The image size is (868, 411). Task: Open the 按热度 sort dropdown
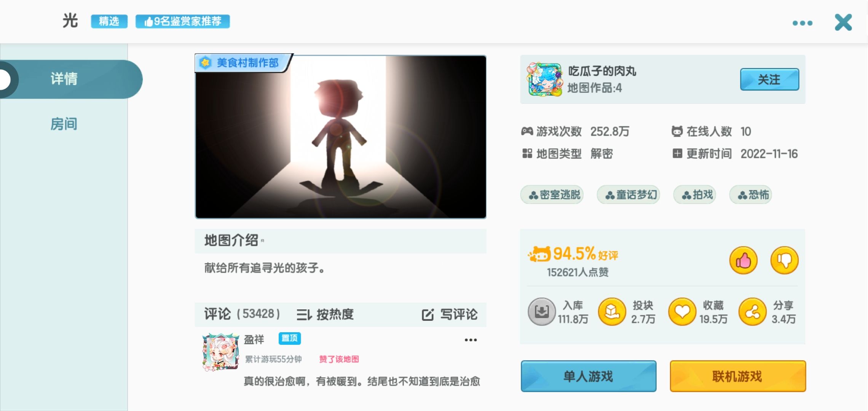tap(325, 315)
